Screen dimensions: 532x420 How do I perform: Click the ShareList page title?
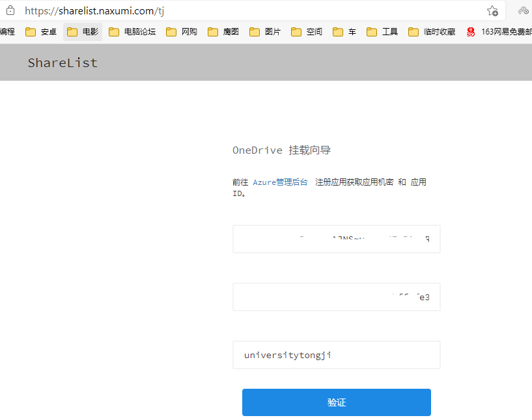point(63,63)
